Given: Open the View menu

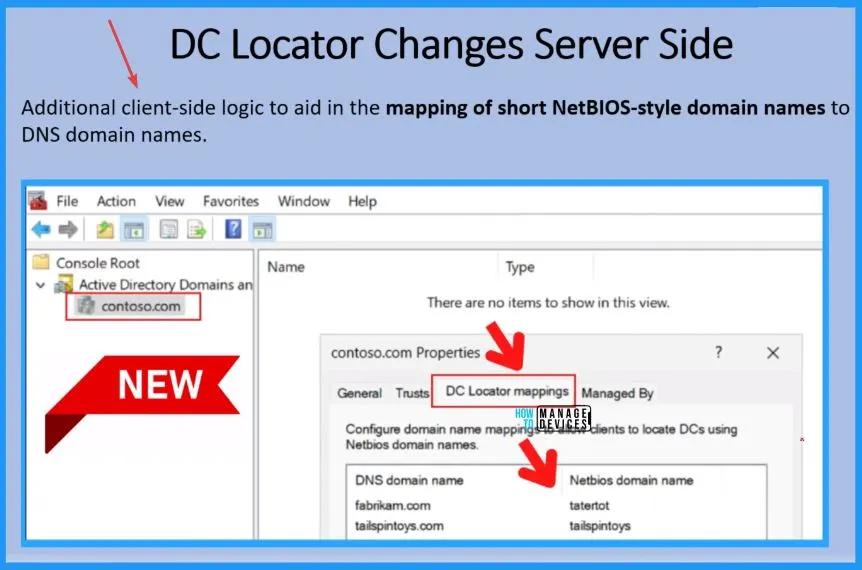Looking at the screenshot, I should coord(169,201).
